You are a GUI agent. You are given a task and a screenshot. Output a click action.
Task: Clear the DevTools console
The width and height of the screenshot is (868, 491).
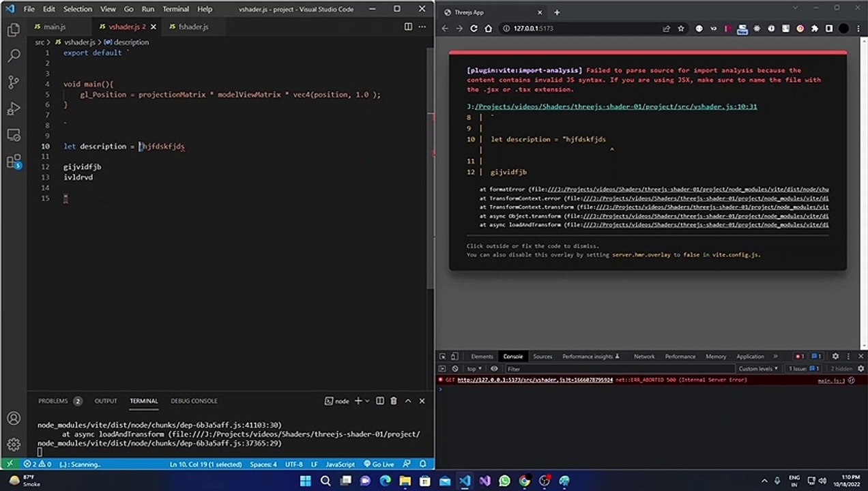455,369
